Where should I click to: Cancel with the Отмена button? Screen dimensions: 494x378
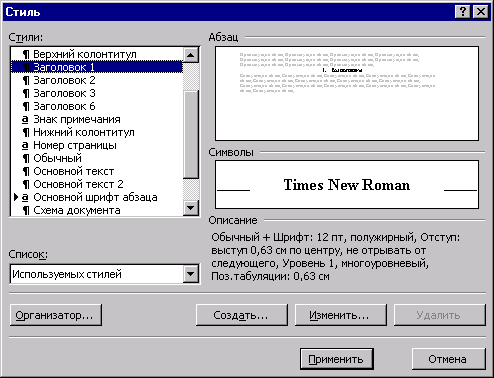click(449, 359)
